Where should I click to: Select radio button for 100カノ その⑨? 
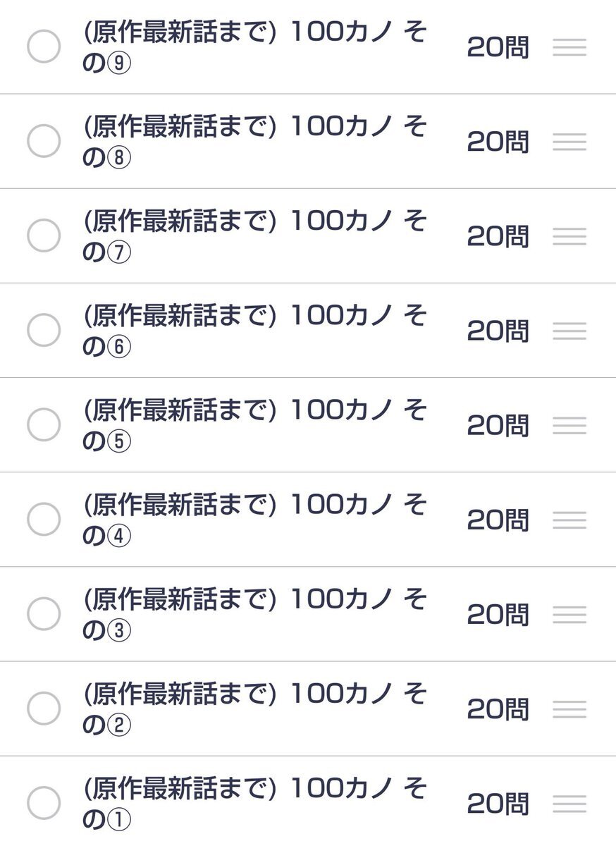44,47
